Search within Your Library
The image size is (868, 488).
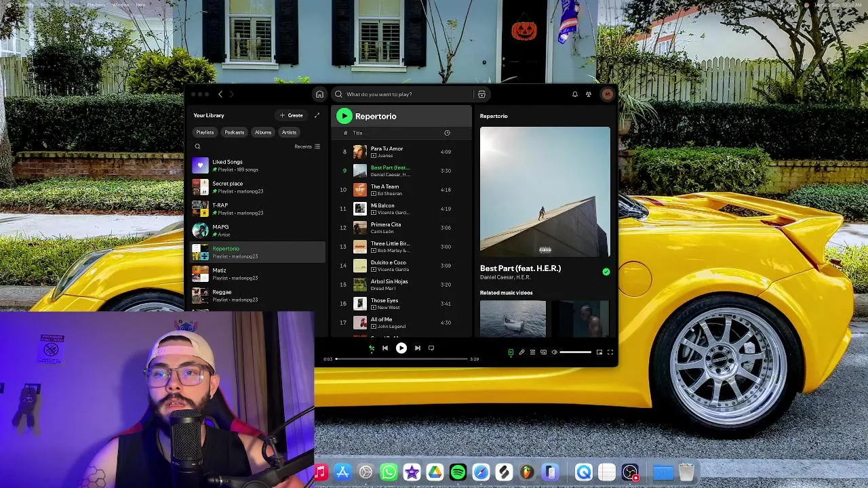coord(198,146)
